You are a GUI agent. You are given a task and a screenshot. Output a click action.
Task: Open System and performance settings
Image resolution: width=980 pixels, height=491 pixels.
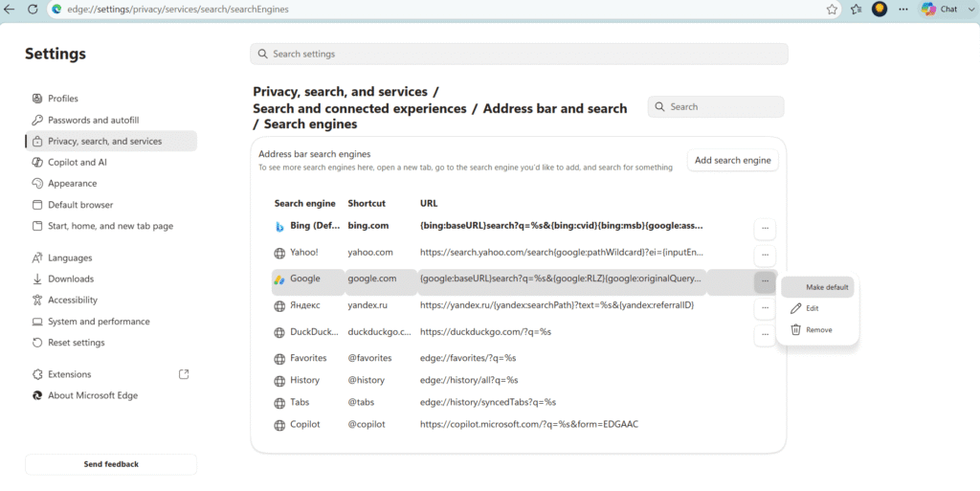click(x=111, y=322)
